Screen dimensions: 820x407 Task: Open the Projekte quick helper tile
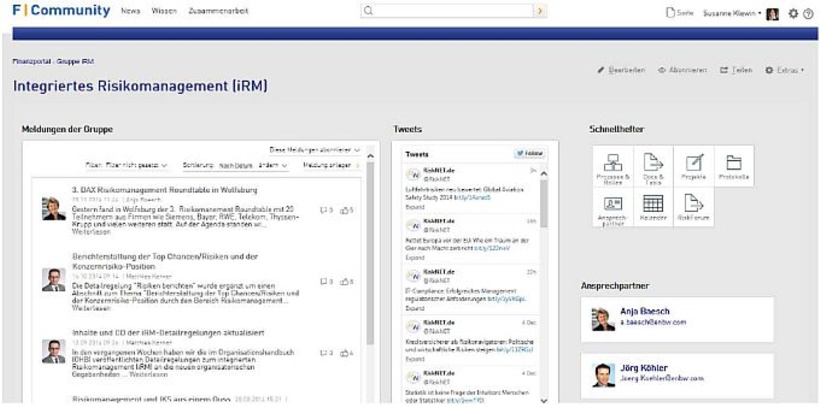(693, 166)
